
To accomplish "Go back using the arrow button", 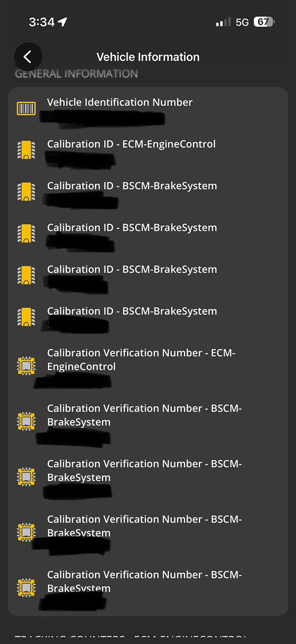I will click(x=28, y=57).
